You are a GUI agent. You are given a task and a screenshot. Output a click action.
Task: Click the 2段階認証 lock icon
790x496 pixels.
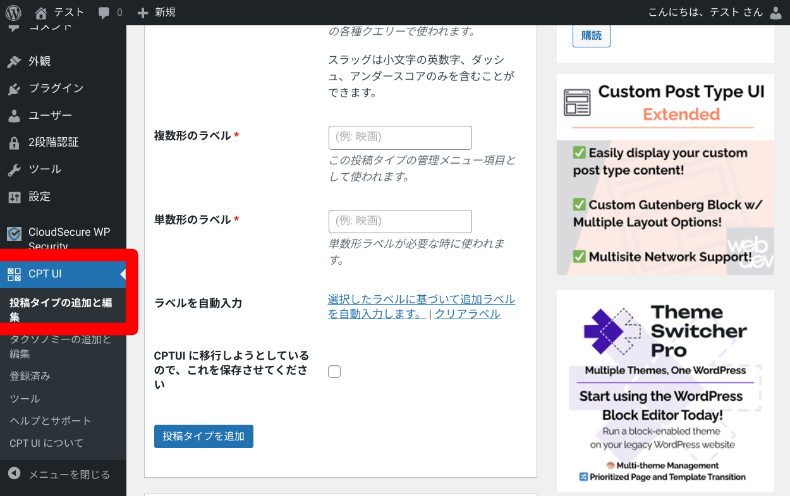(14, 143)
